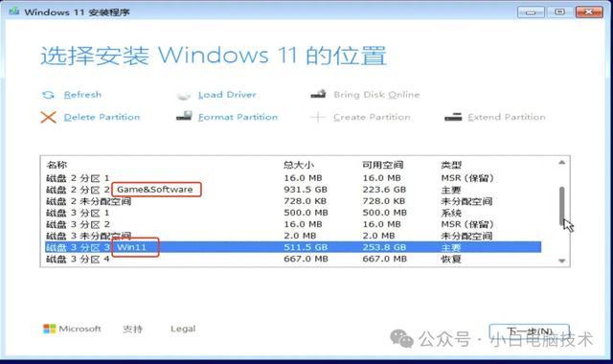Click the Refresh link text
The image size is (613, 364).
pos(82,95)
